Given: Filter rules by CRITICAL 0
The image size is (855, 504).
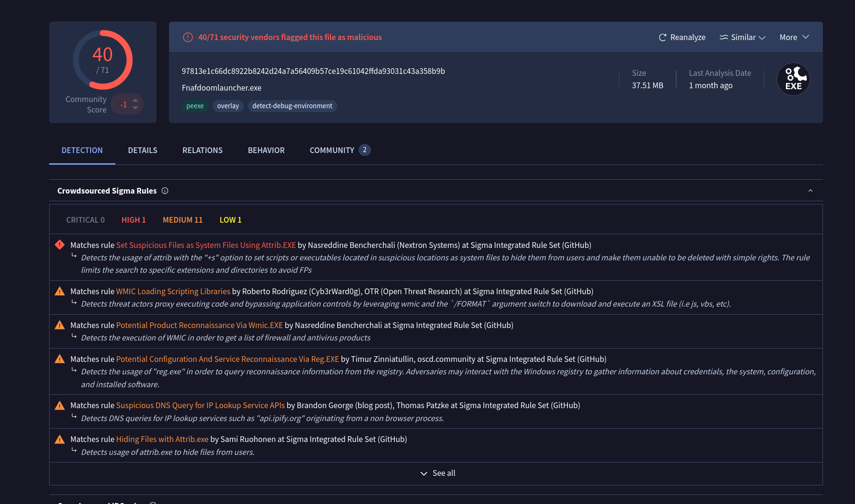Looking at the screenshot, I should coord(85,220).
